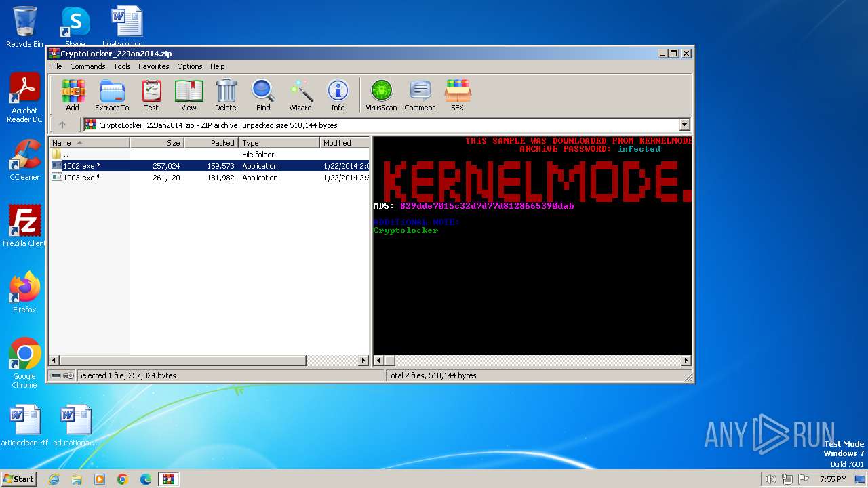
Task: Click the SFX toolbar icon
Action: click(x=458, y=95)
